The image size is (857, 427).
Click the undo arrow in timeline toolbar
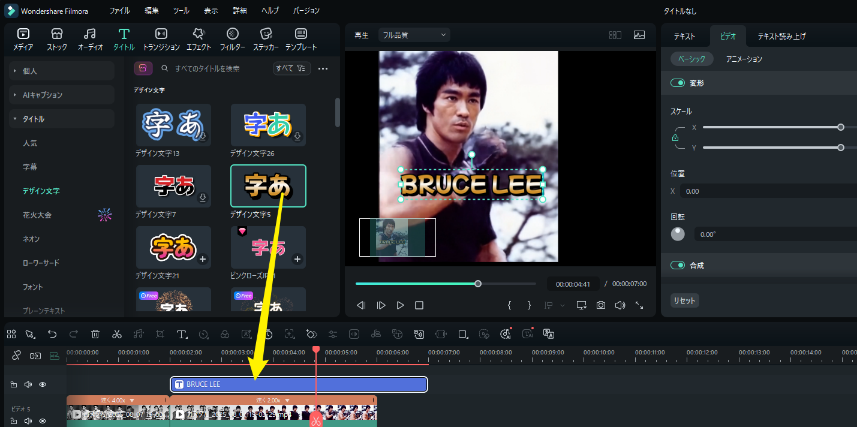(x=52, y=334)
